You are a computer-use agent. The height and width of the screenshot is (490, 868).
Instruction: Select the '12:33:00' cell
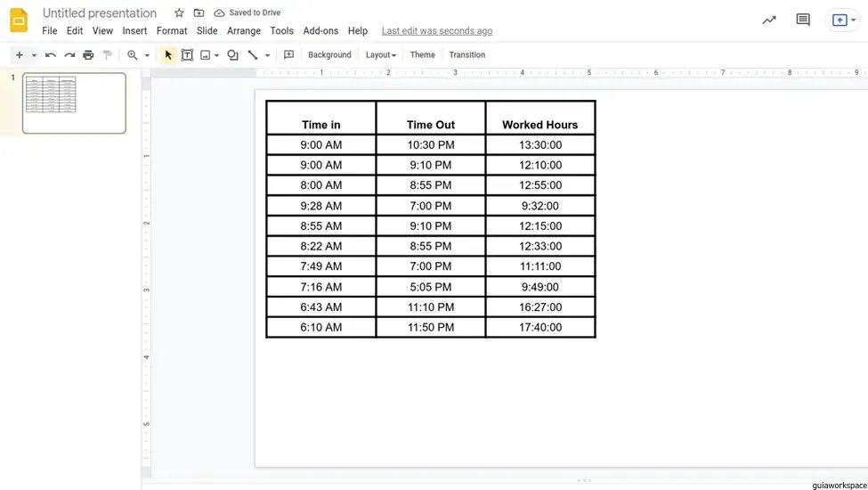[540, 247]
